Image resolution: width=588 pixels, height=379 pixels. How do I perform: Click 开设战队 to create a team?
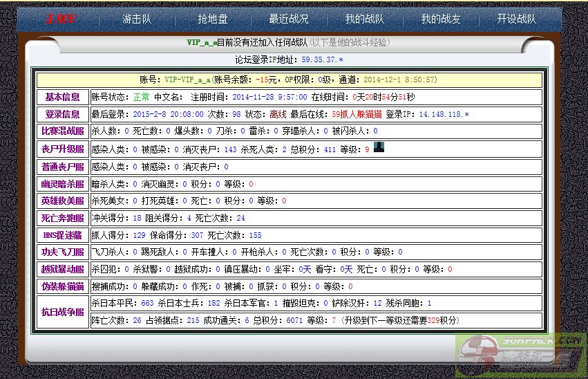[516, 19]
